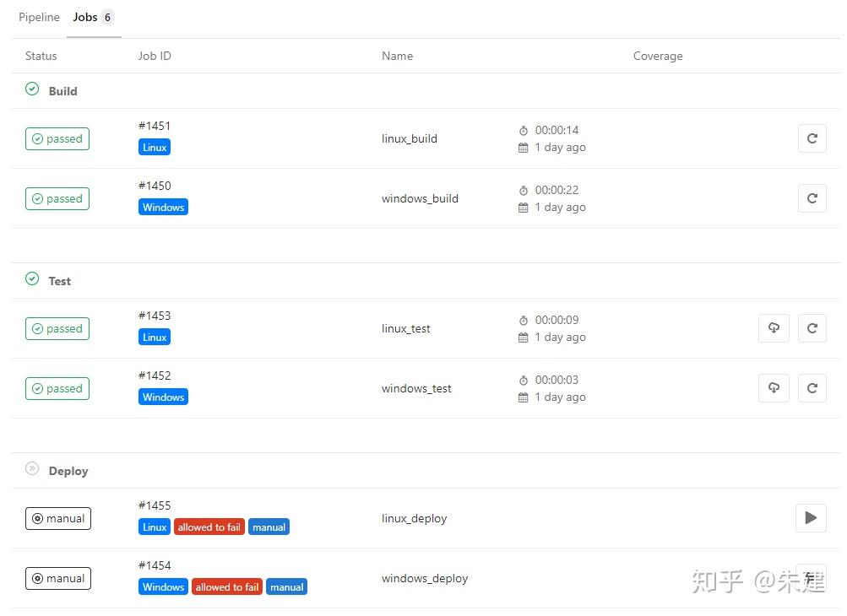
Task: Open job #1451
Action: pos(155,126)
